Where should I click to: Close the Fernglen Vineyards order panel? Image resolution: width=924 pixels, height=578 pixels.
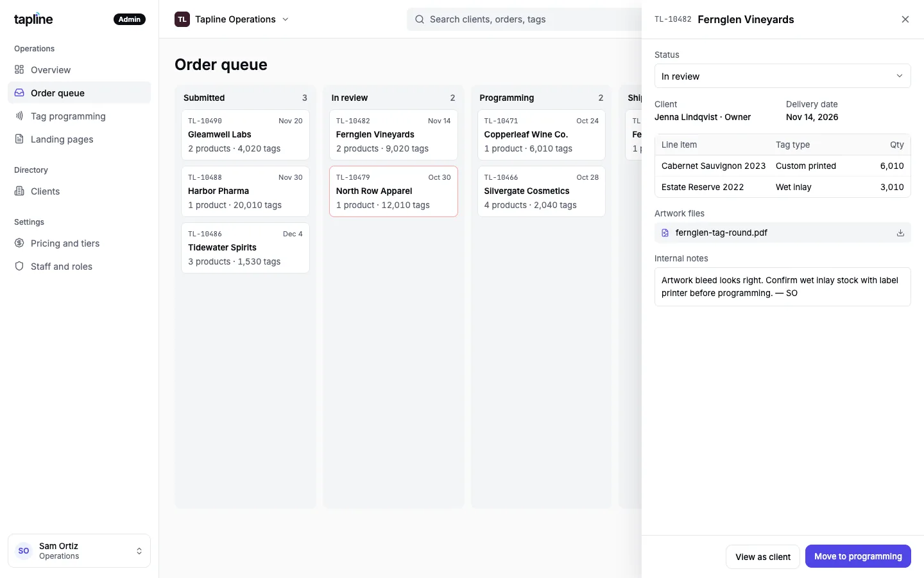pyautogui.click(x=905, y=19)
